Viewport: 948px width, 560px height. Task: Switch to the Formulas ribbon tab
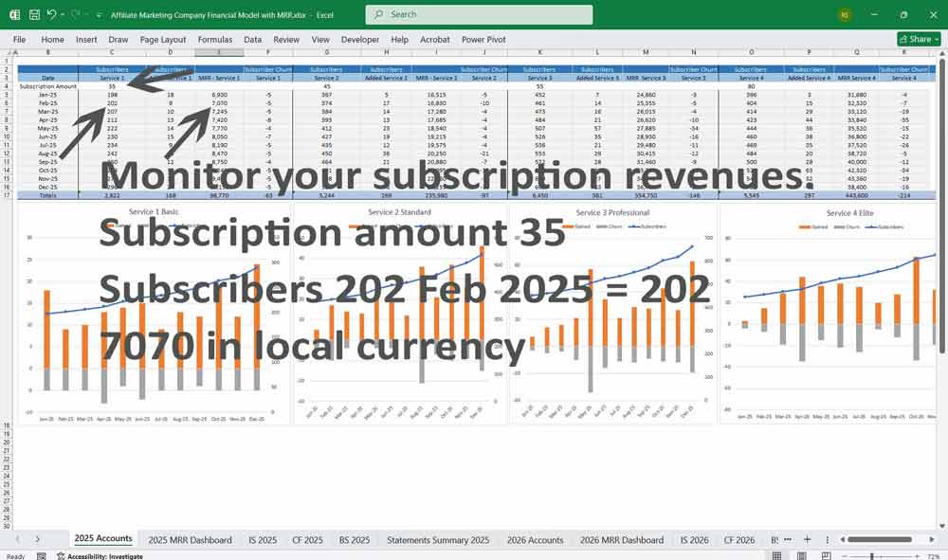pos(215,40)
